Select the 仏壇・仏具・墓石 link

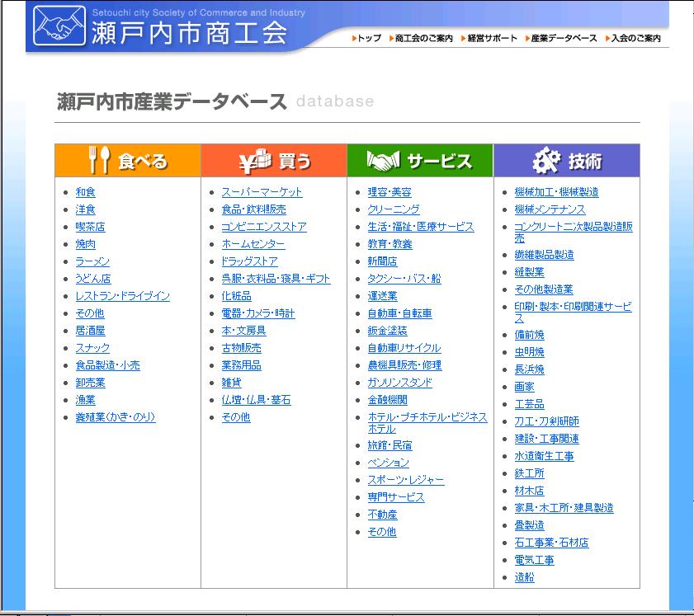pyautogui.click(x=256, y=400)
